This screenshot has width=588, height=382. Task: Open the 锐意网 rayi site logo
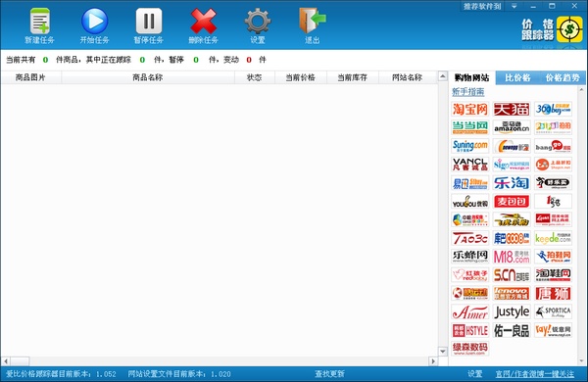click(x=553, y=330)
